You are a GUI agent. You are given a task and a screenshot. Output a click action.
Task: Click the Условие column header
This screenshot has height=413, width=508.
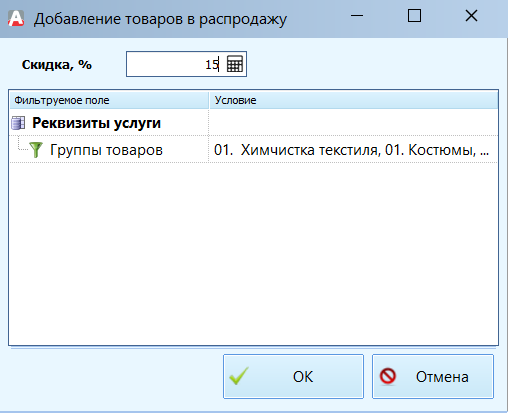pos(354,100)
